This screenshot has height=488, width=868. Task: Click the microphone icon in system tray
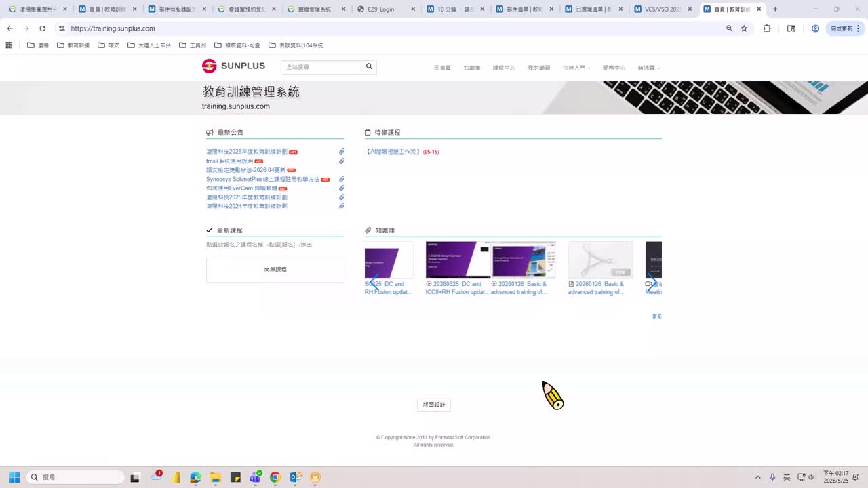(772, 477)
